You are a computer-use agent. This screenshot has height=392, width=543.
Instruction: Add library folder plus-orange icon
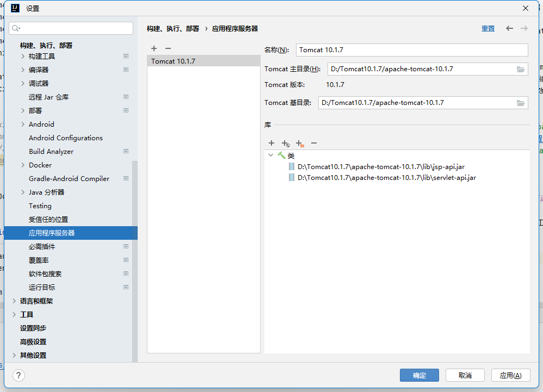click(x=300, y=143)
